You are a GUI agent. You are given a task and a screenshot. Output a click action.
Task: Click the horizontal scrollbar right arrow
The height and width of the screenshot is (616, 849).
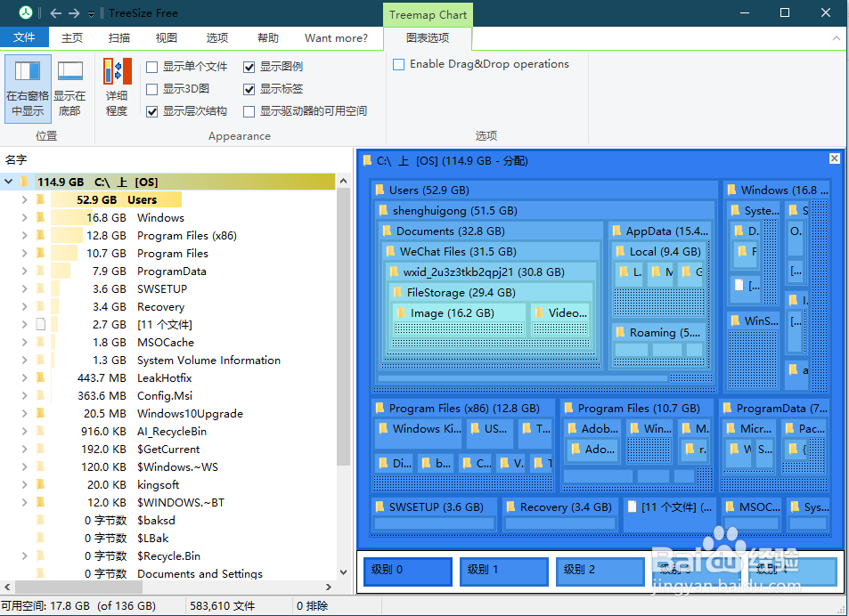point(328,587)
